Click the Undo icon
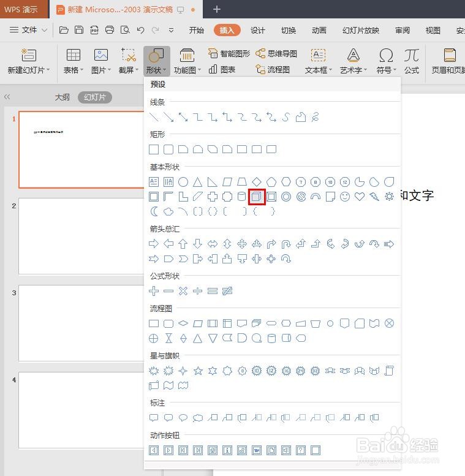The height and width of the screenshot is (476, 465). tap(140, 30)
